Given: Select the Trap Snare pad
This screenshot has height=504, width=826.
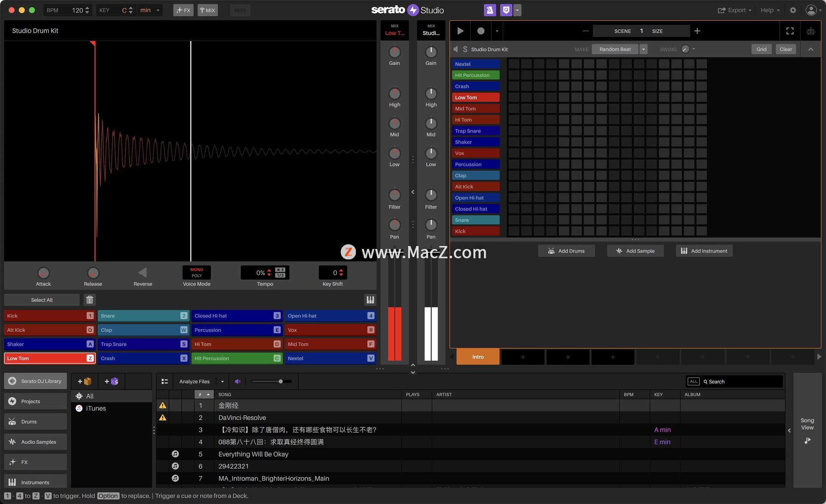Looking at the screenshot, I should (143, 344).
